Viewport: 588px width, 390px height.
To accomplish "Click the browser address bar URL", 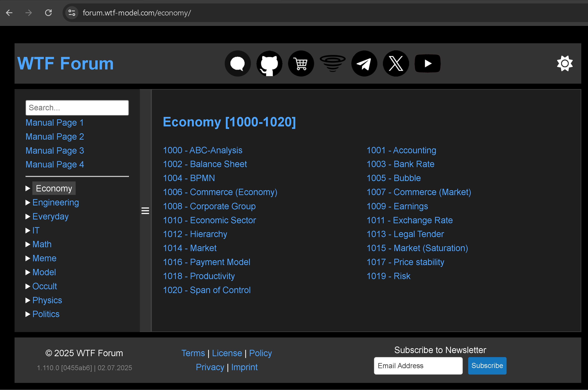I will [x=137, y=13].
